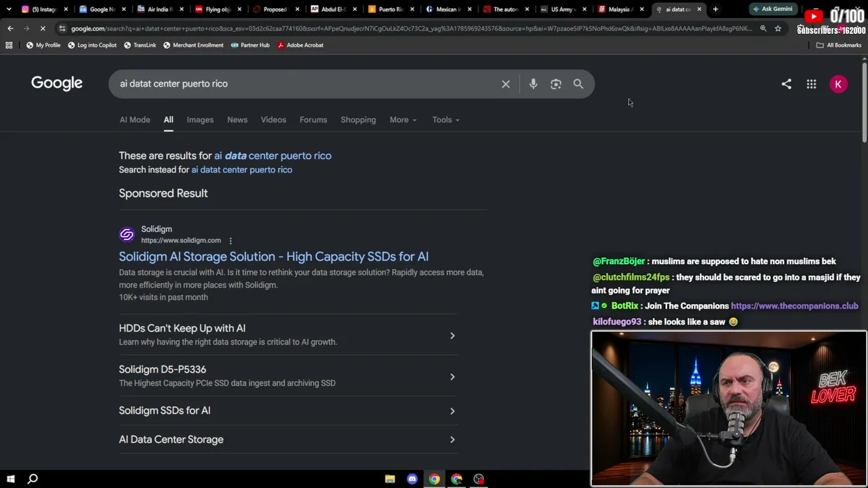Bookmark this page with the star icon
This screenshot has width=868, height=488.
(778, 28)
